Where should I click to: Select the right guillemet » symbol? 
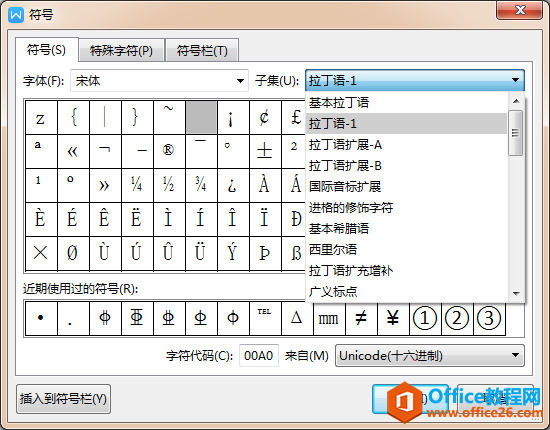pyautogui.click(x=105, y=185)
